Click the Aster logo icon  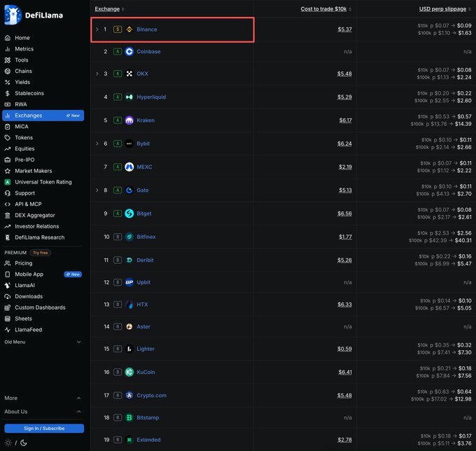pyautogui.click(x=129, y=327)
